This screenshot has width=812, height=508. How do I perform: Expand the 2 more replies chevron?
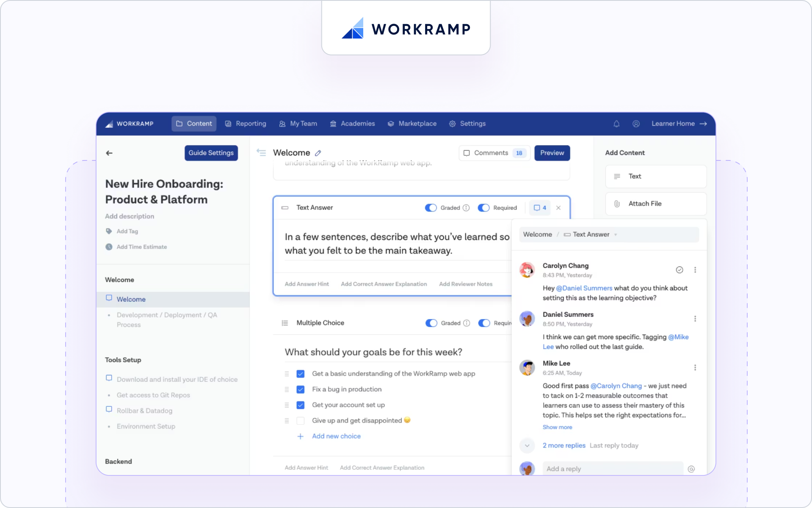pos(527,445)
